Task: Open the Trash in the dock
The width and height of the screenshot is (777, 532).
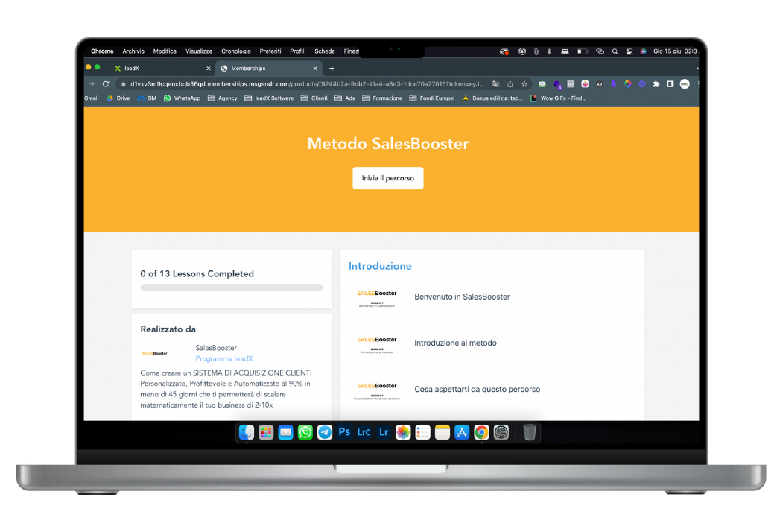Action: pos(529,432)
